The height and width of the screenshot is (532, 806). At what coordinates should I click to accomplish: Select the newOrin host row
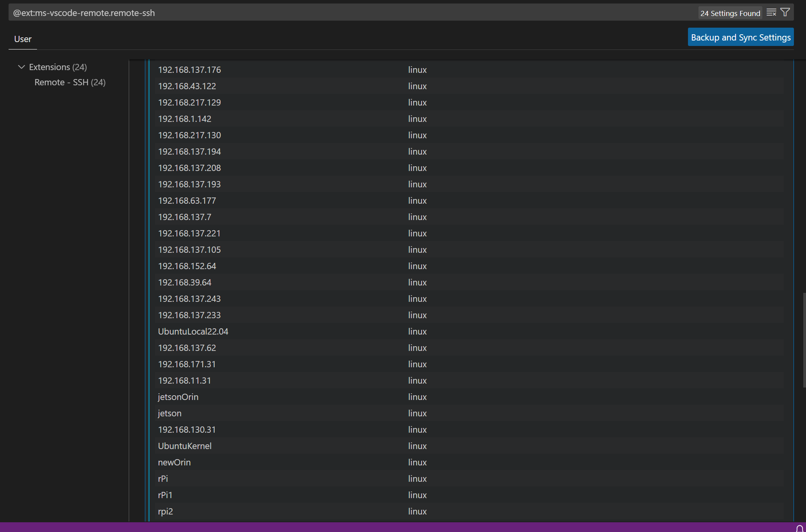coord(174,462)
